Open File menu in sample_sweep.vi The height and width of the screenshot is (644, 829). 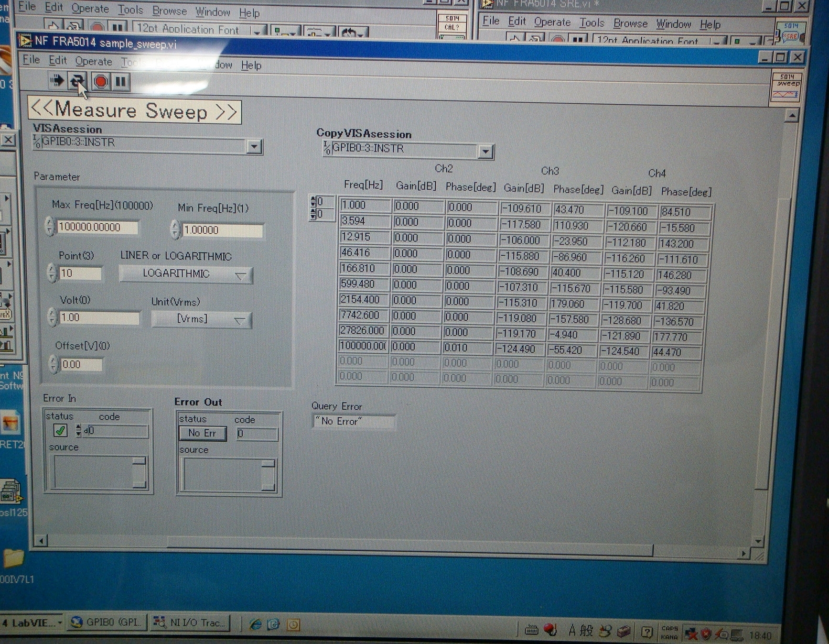pos(31,60)
